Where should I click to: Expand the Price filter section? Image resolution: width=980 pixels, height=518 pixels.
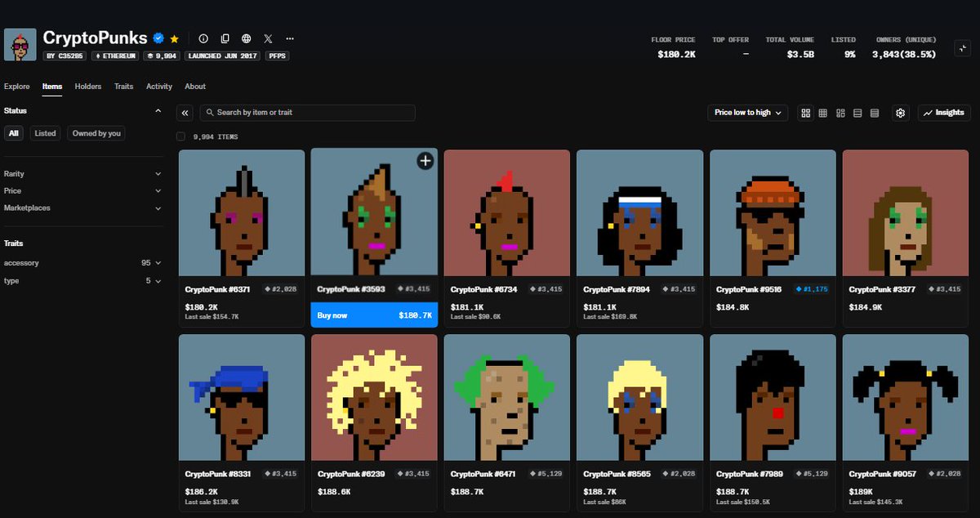pos(83,191)
